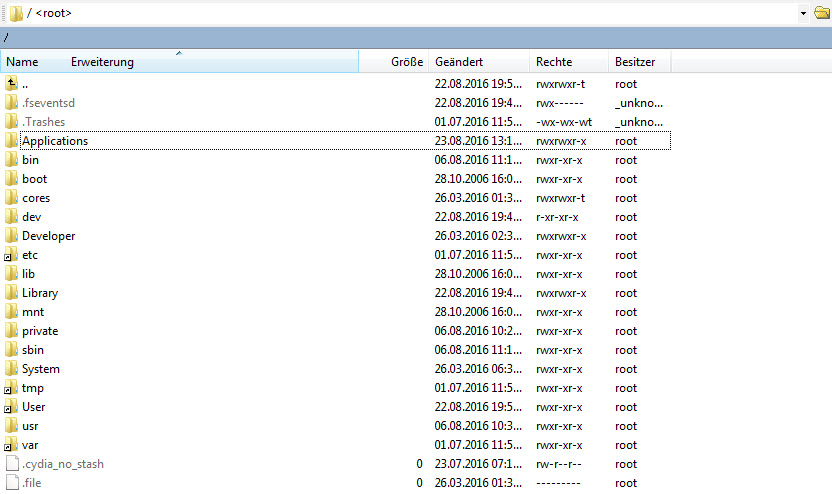Image resolution: width=832 pixels, height=494 pixels.
Task: Select the Applications folder icon
Action: [x=12, y=141]
